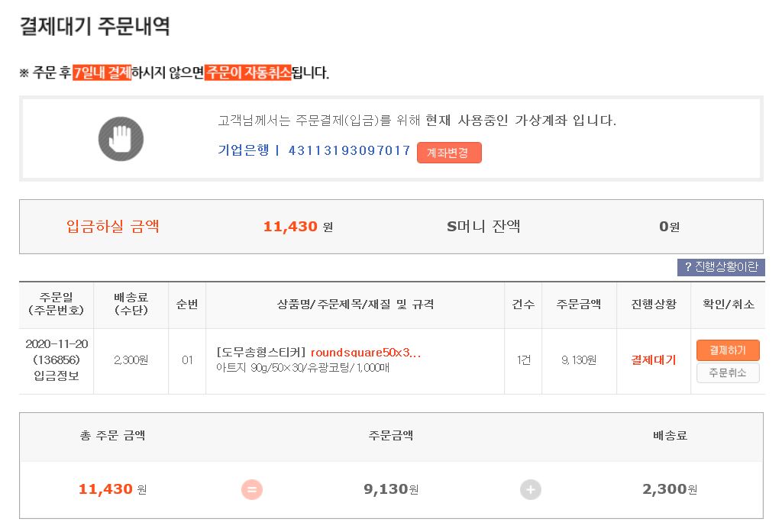View 입금정보 under the order date
Viewport: 782px width, 532px height.
pyautogui.click(x=56, y=376)
